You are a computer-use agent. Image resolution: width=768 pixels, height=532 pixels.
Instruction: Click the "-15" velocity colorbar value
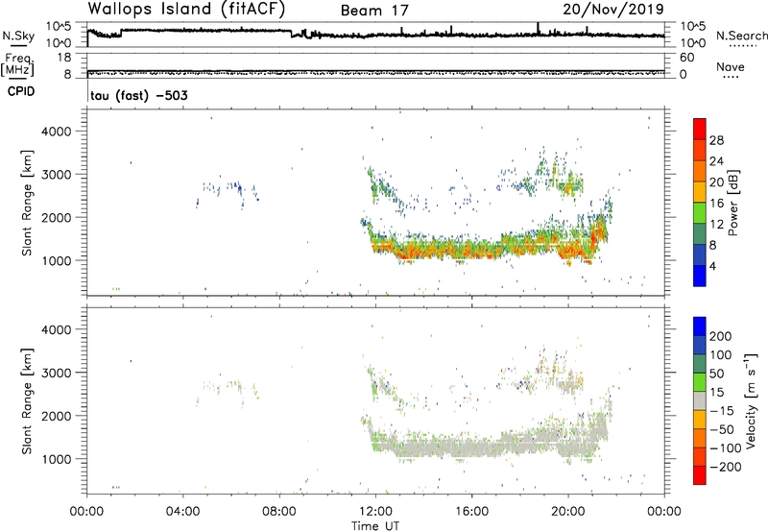pyautogui.click(x=722, y=410)
